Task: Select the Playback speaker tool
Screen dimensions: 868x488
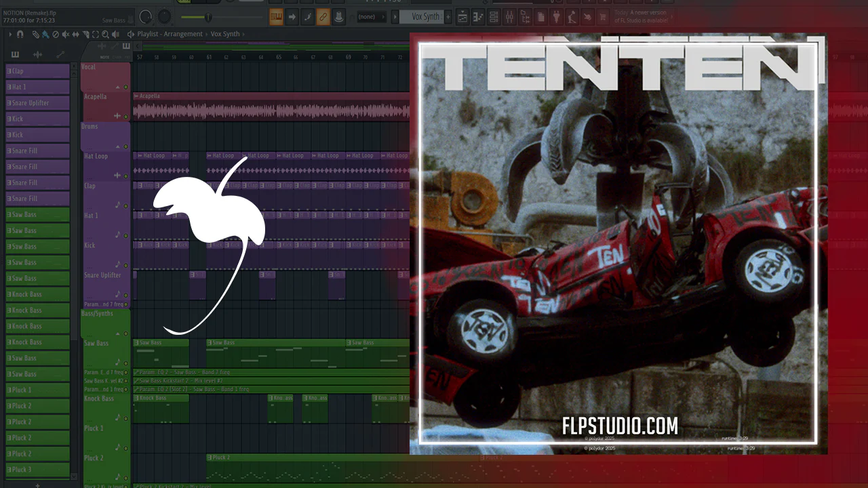Action: pos(117,34)
